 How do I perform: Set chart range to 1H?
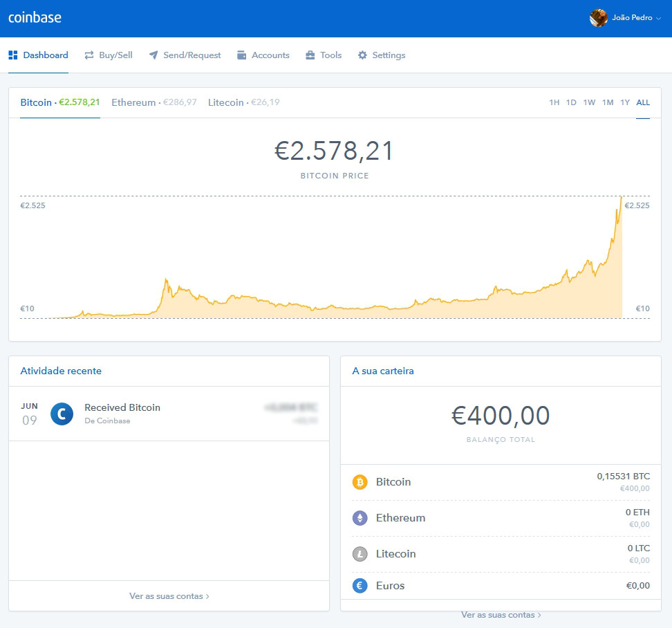[554, 102]
